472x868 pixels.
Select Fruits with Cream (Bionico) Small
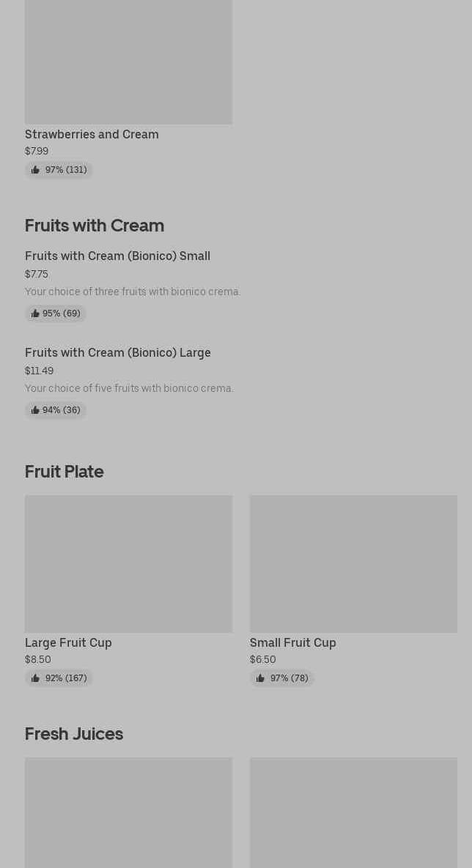(x=117, y=256)
